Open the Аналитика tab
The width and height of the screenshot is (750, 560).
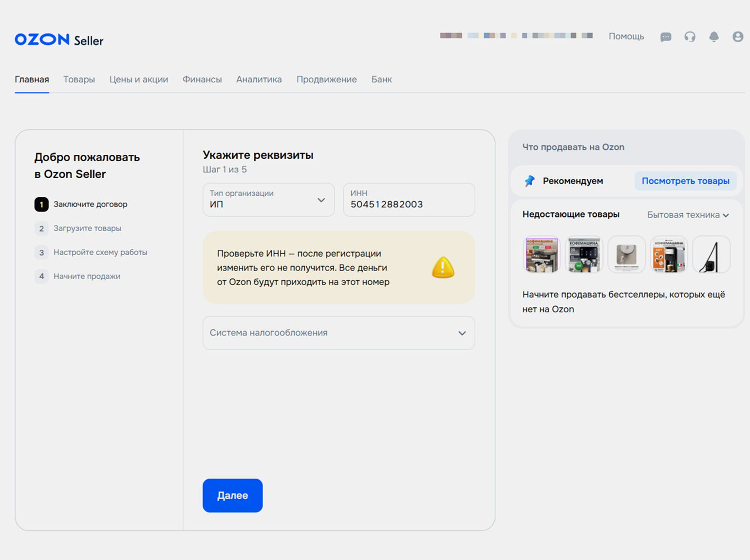point(259,79)
